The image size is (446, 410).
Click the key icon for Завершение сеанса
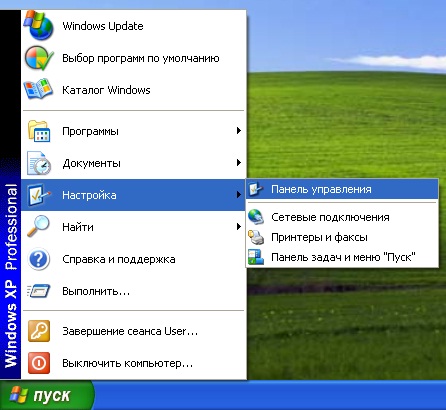39,331
